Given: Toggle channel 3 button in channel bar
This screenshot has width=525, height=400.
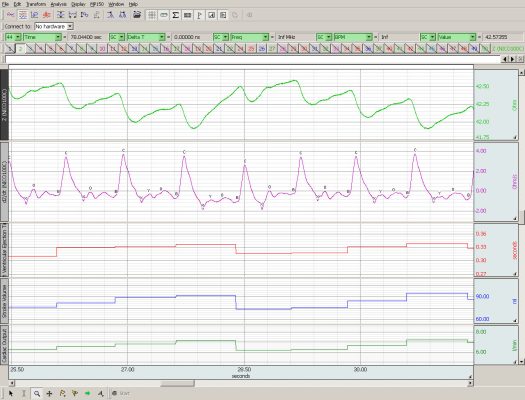Looking at the screenshot, I should [30, 49].
